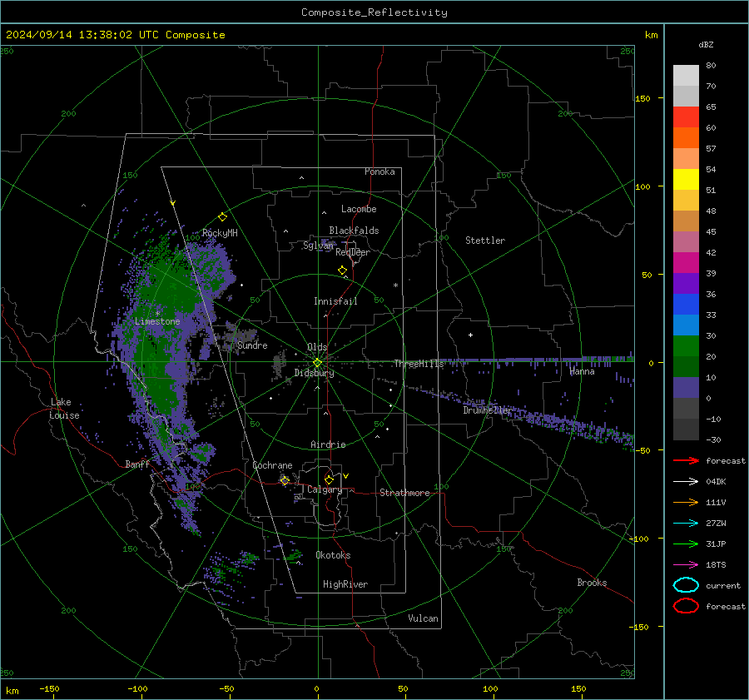Click the 'HighRiver' map label

tap(345, 584)
